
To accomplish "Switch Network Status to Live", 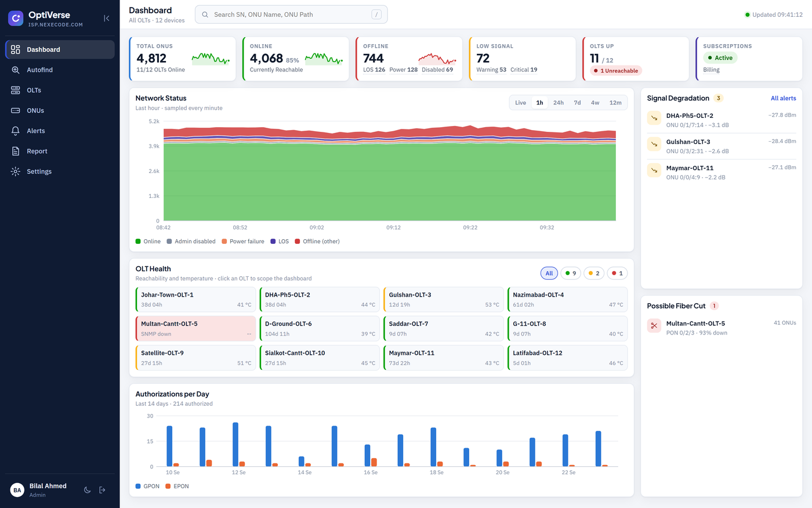I will pyautogui.click(x=520, y=103).
